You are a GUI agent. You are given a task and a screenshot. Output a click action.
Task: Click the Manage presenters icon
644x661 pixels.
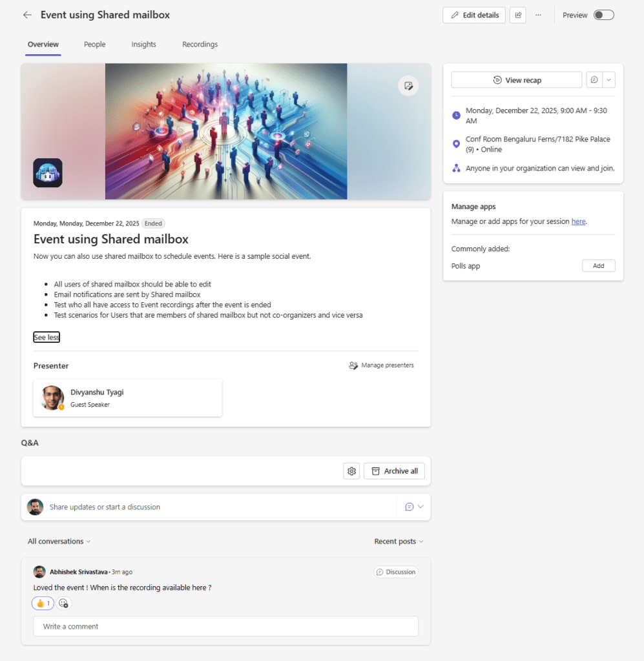tap(353, 365)
